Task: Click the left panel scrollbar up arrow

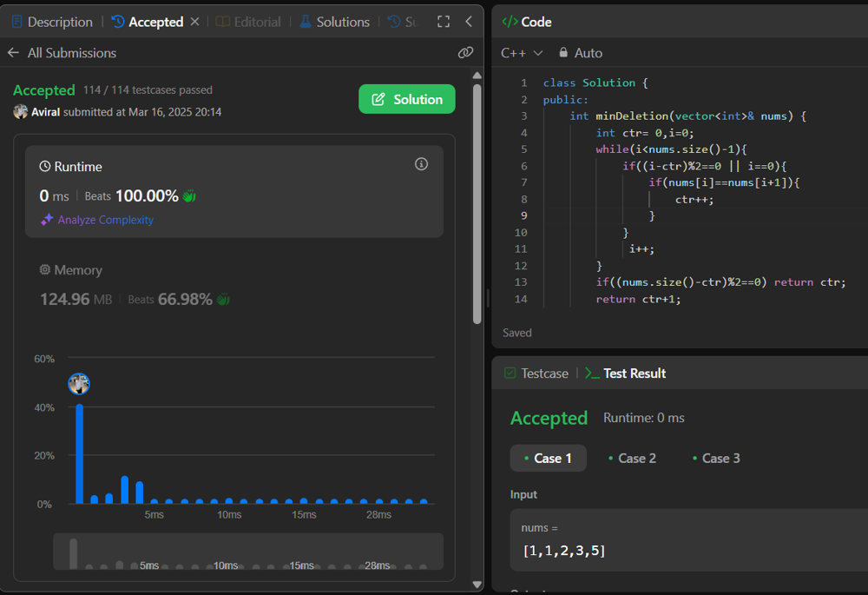Action: click(477, 76)
